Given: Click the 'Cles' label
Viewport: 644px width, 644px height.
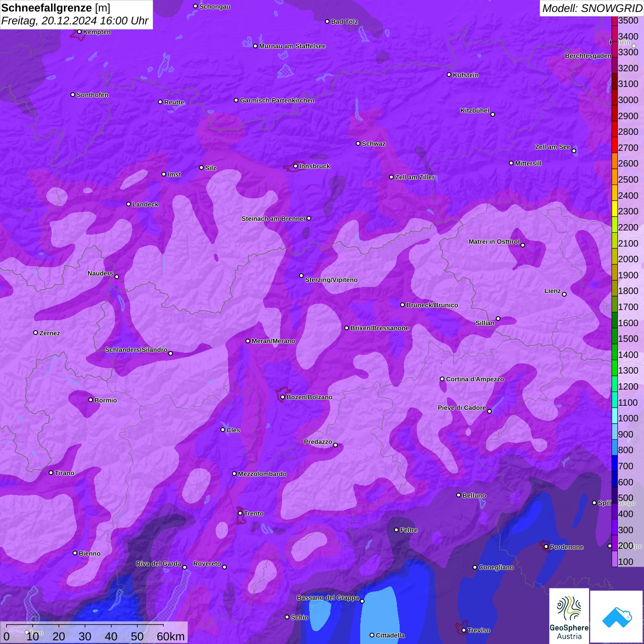Looking at the screenshot, I should pos(233,430).
